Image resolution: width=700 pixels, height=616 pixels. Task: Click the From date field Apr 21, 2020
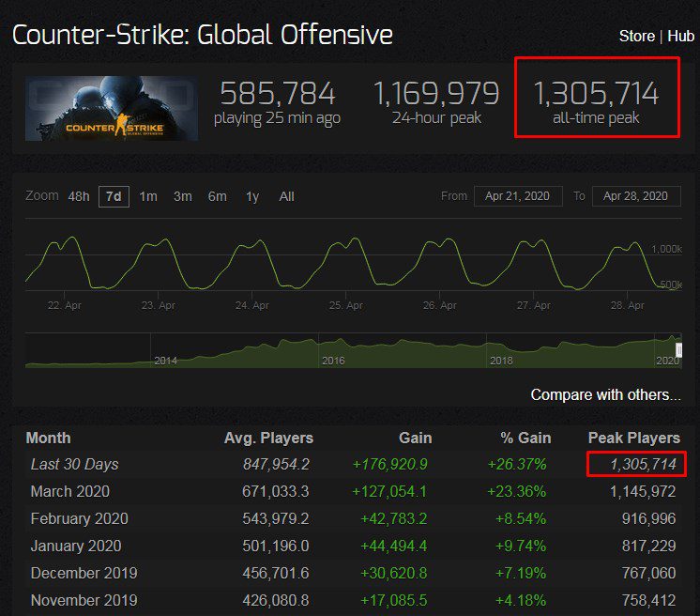(517, 196)
